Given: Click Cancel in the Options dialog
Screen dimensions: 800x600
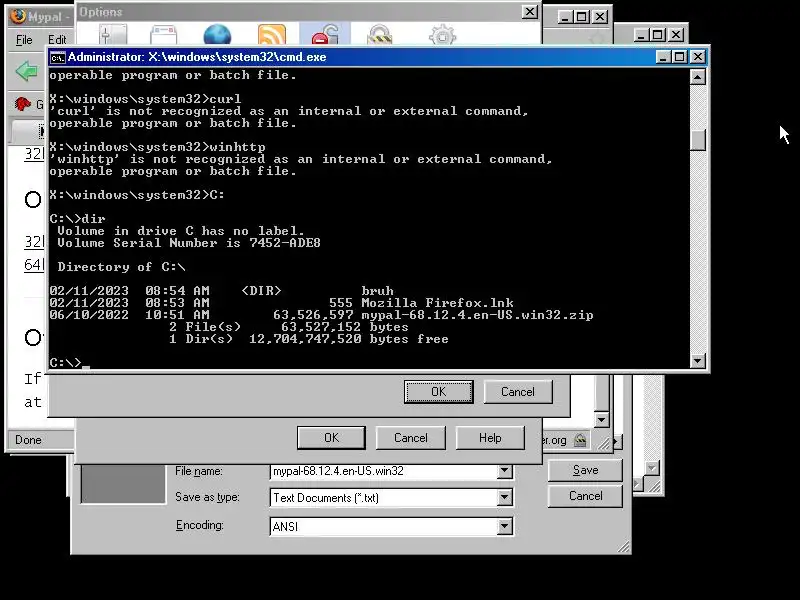Looking at the screenshot, I should pyautogui.click(x=411, y=438).
